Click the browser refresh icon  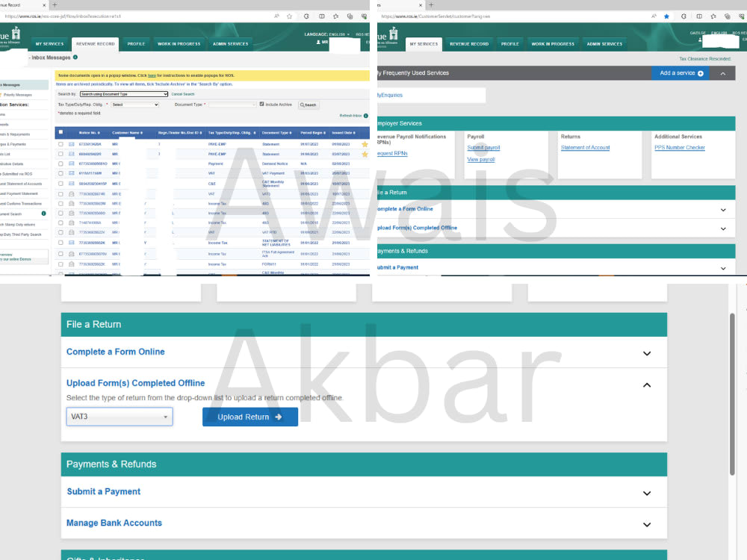click(307, 16)
